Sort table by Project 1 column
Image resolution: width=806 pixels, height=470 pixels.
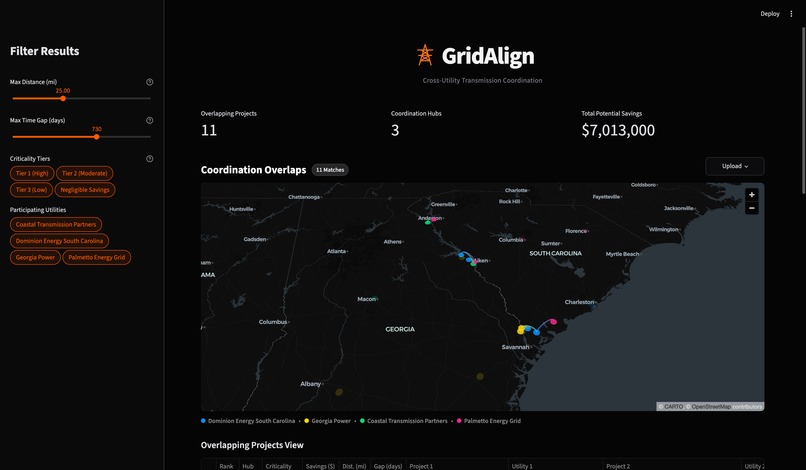457,465
